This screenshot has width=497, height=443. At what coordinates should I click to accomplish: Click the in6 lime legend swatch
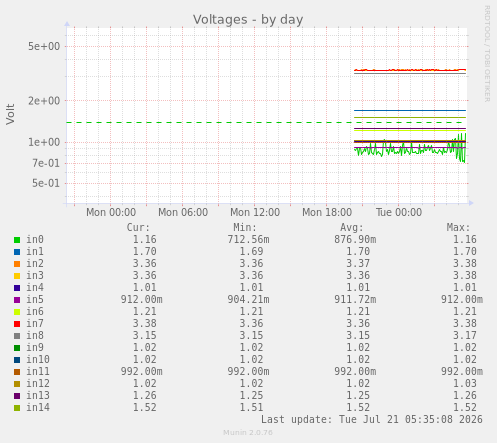[x=17, y=312]
